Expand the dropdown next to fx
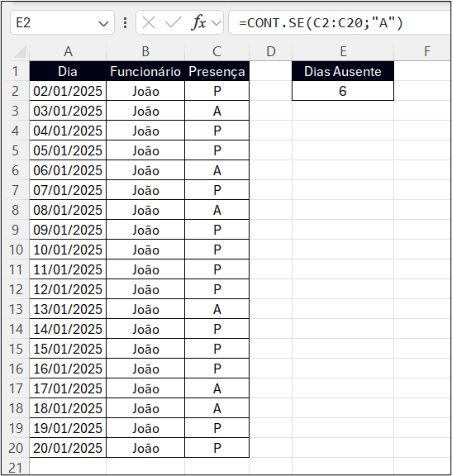This screenshot has height=476, width=452. click(216, 23)
